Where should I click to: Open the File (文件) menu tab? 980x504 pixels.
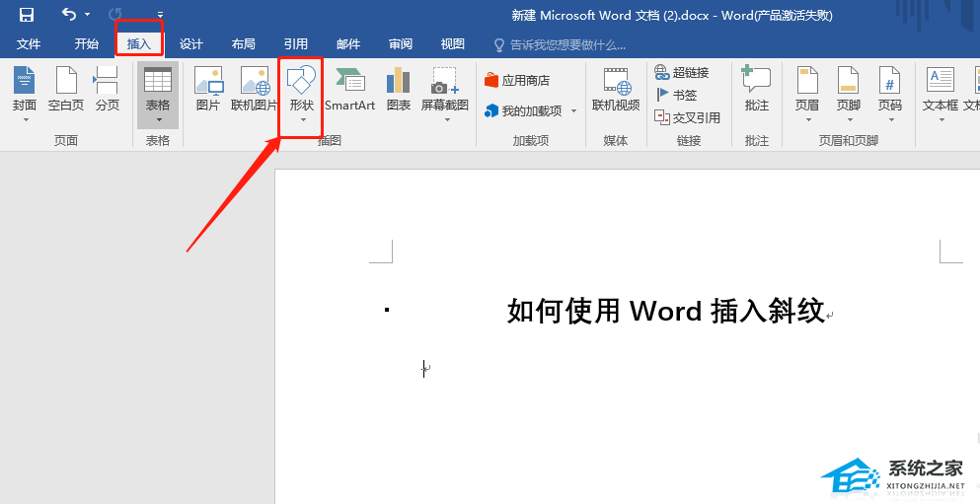[x=29, y=44]
